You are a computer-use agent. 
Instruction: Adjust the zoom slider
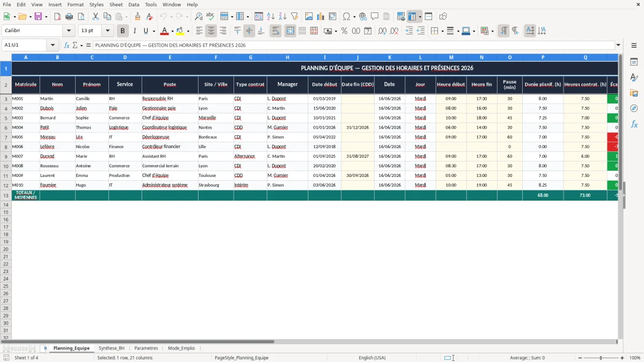[601, 358]
